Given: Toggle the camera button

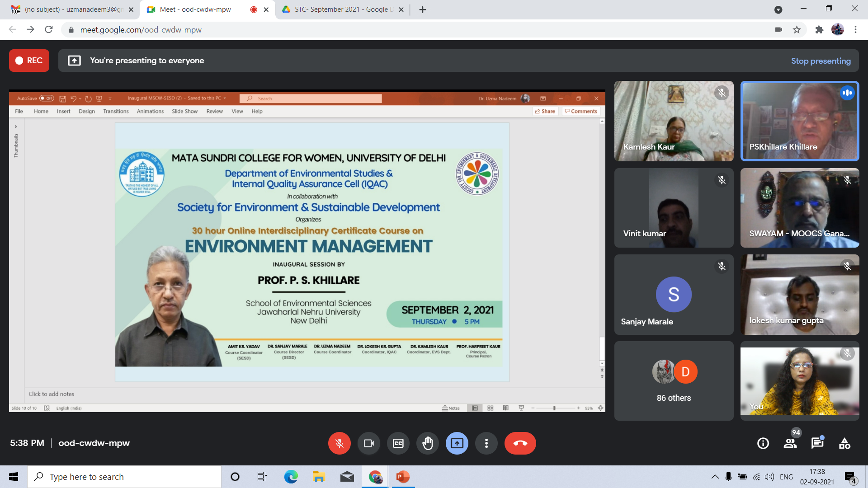Looking at the screenshot, I should point(368,443).
